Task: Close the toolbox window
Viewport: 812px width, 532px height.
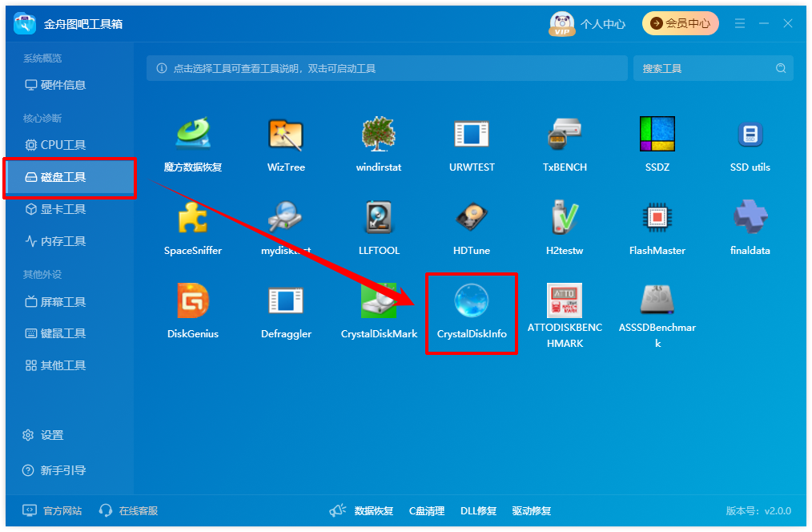Action: 788,23
